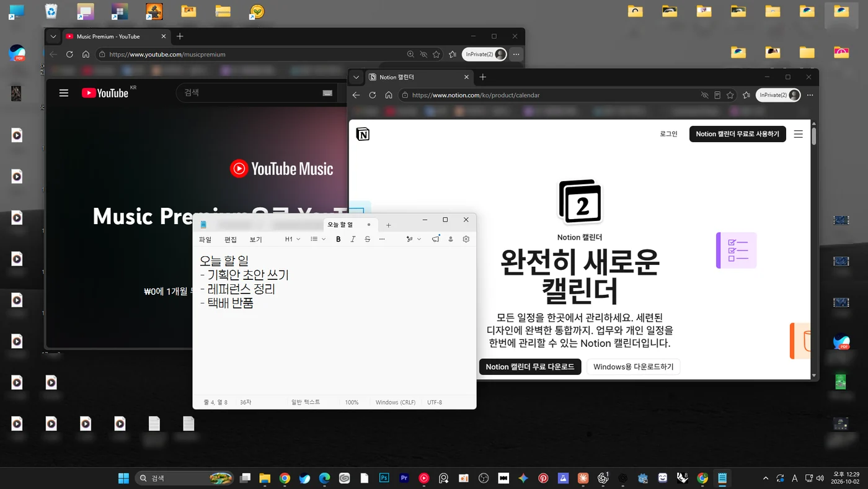Show hidden system tray icons
The width and height of the screenshot is (868, 489).
coord(766,478)
